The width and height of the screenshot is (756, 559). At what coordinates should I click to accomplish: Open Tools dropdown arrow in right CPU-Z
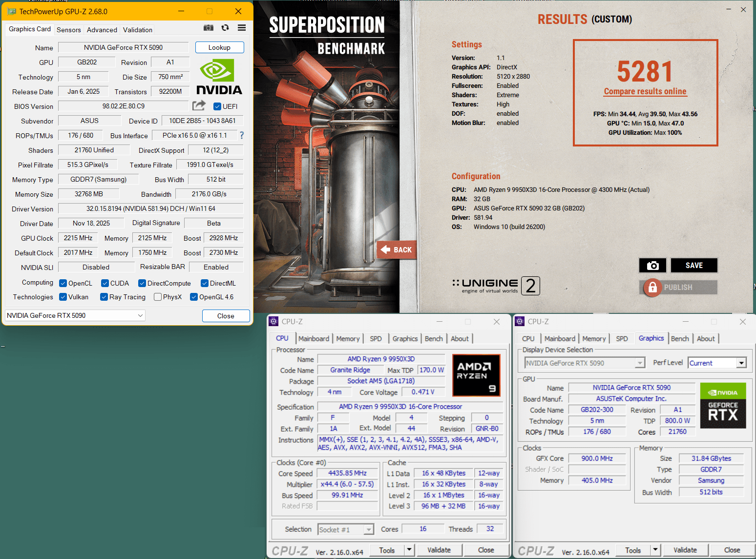click(655, 550)
